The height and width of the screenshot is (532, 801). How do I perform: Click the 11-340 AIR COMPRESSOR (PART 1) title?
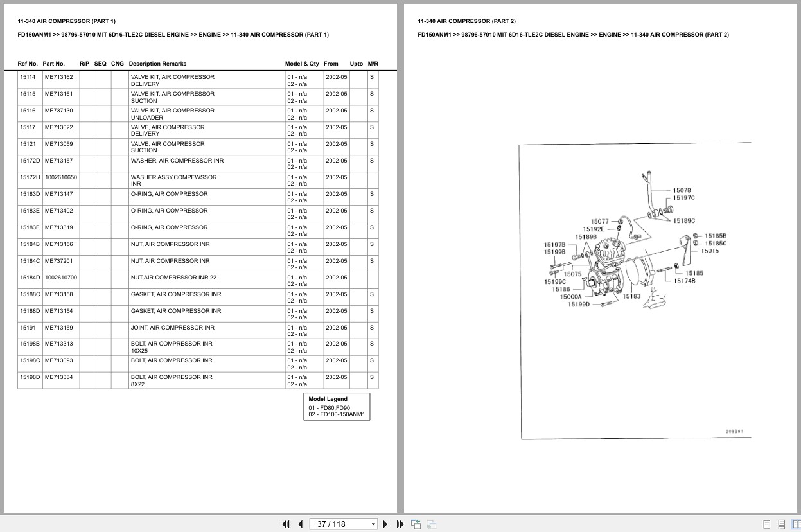click(x=67, y=21)
